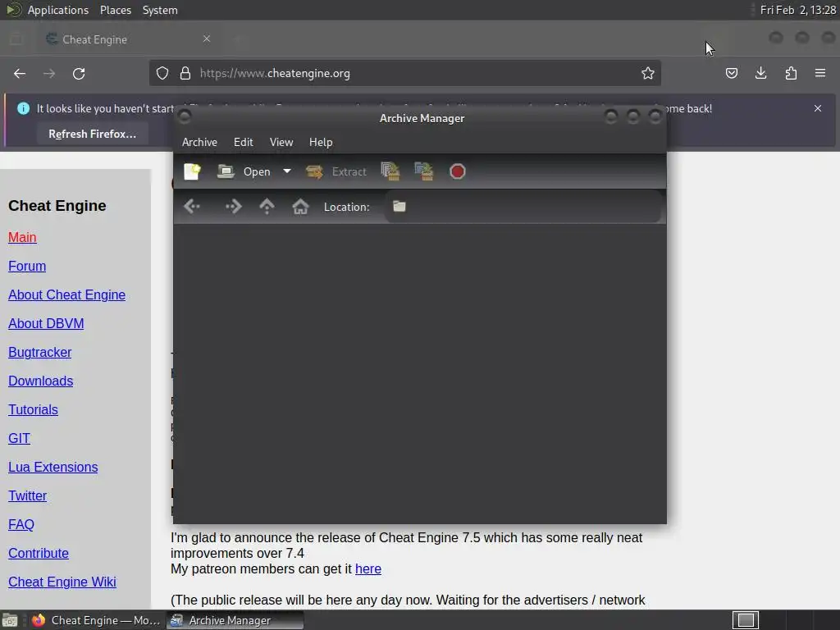Open the Firefox hamburger menu
Viewport: 840px width, 630px height.
tap(820, 73)
